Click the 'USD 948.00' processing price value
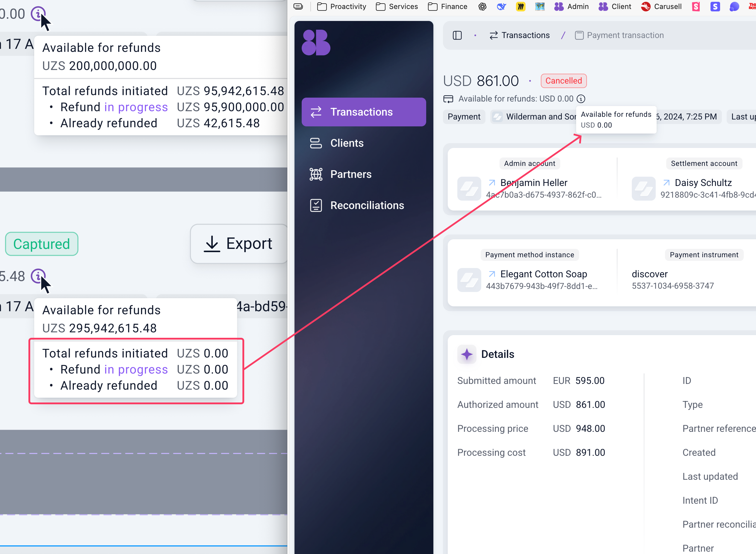 [x=579, y=429]
